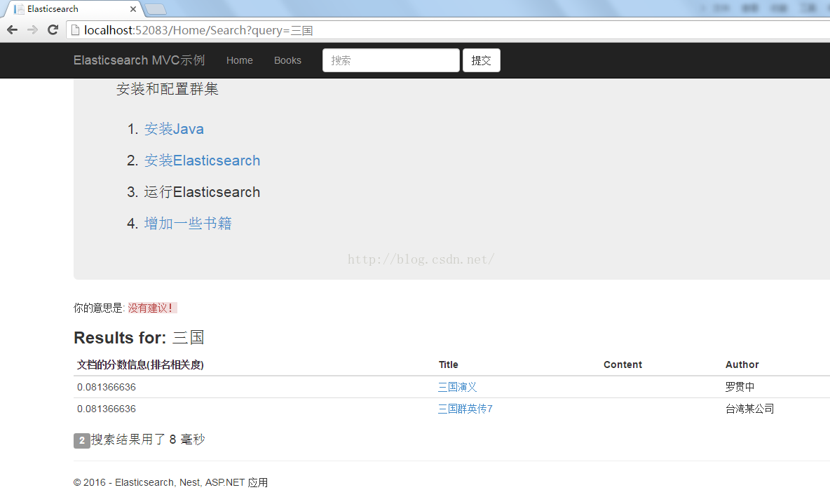
Task: Click the 运行Elasticsearch list item
Action: [x=202, y=192]
